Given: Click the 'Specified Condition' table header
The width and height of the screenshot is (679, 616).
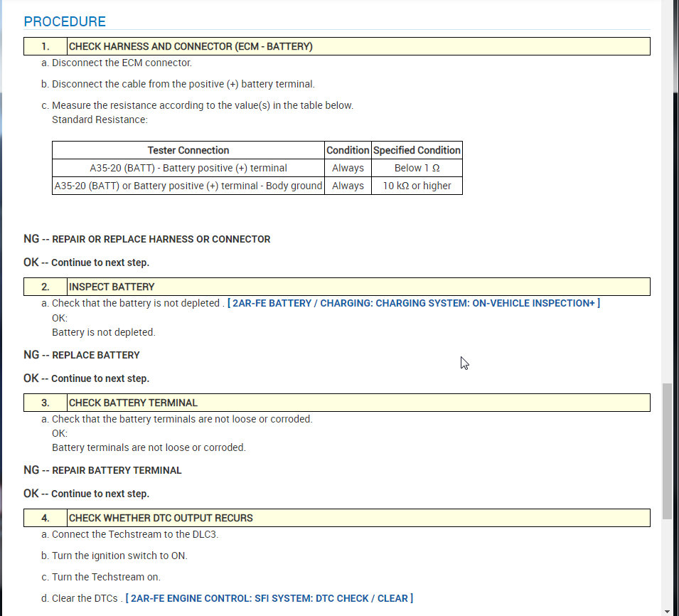Looking at the screenshot, I should pyautogui.click(x=417, y=150).
